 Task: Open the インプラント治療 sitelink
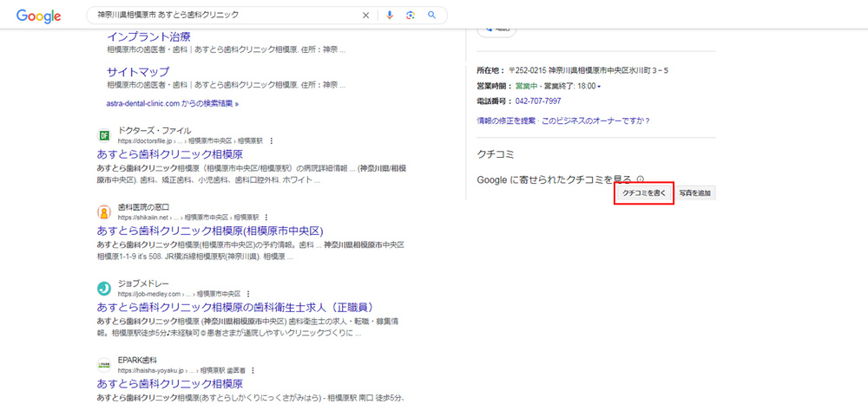click(x=148, y=36)
